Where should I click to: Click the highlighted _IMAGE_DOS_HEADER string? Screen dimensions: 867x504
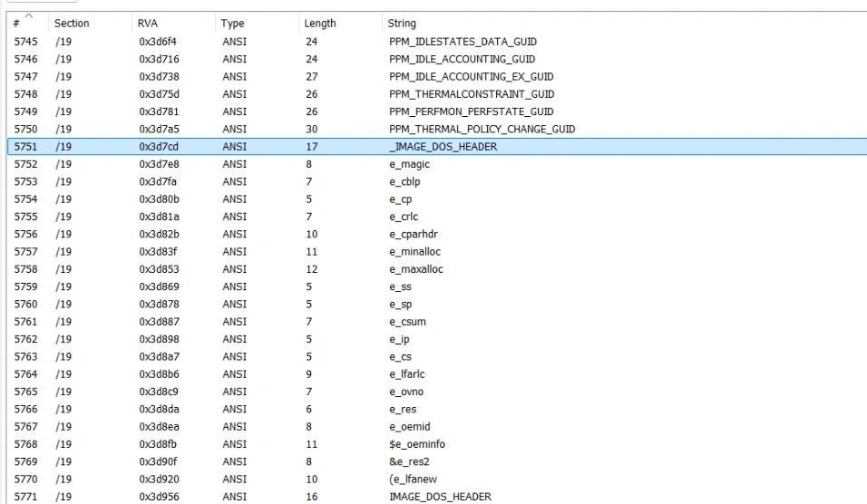point(443,147)
